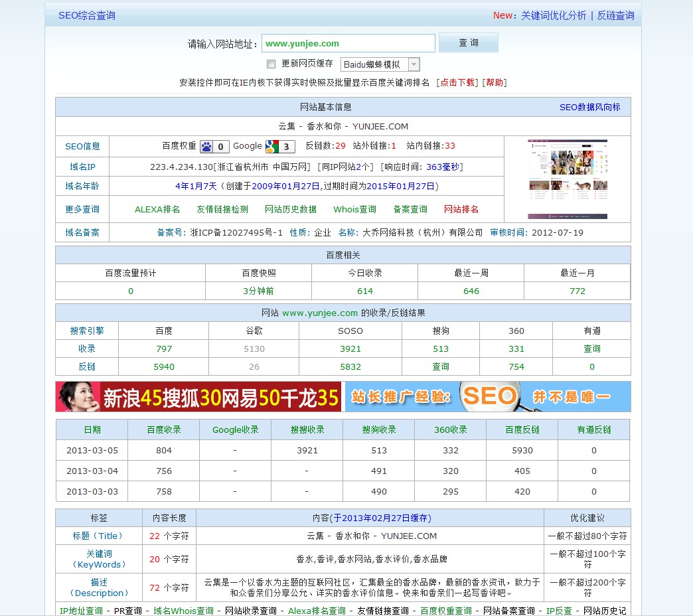Click 2013-03-05 date cell

coord(92,450)
